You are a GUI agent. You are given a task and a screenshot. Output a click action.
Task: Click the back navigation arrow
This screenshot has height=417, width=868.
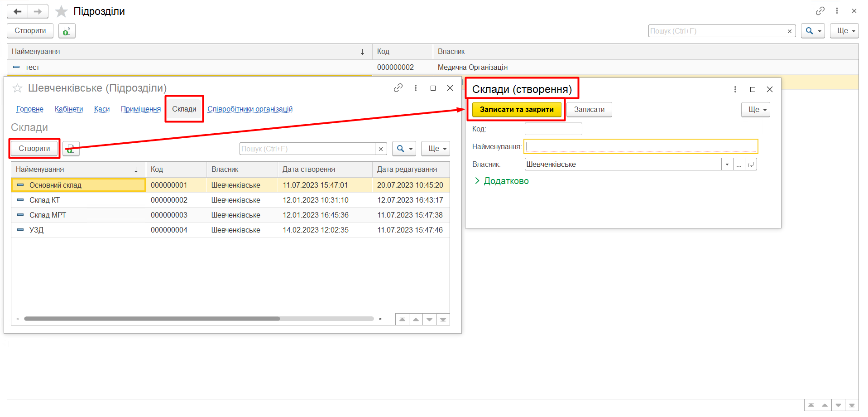click(x=18, y=11)
